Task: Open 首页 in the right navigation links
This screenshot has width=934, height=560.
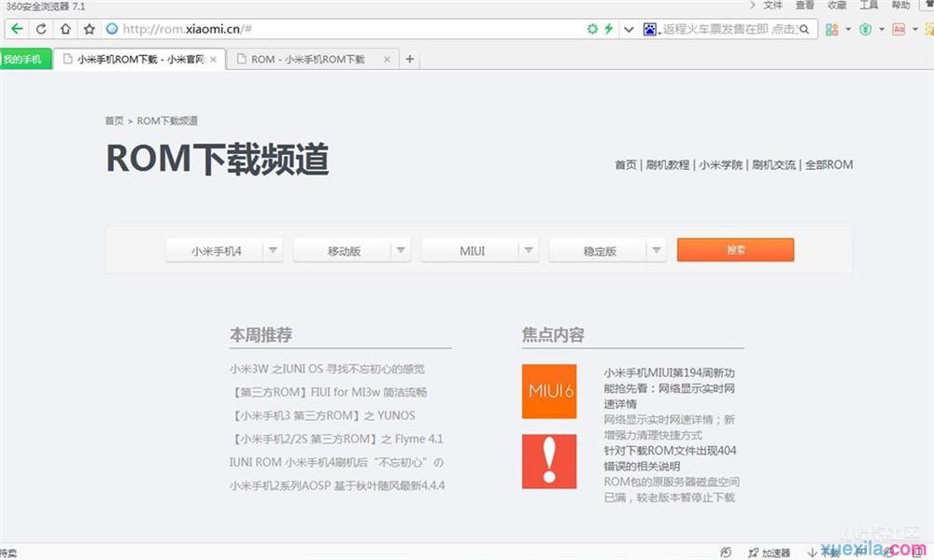Action: pyautogui.click(x=626, y=165)
